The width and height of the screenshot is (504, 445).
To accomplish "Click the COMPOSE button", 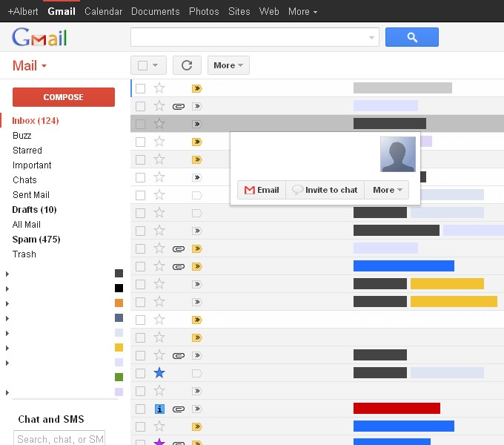I will tap(64, 97).
